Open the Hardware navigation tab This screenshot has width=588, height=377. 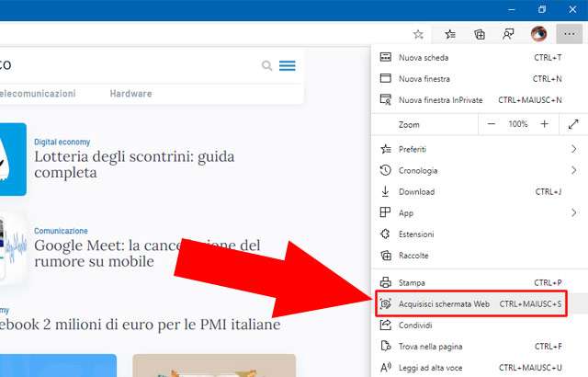click(x=130, y=94)
